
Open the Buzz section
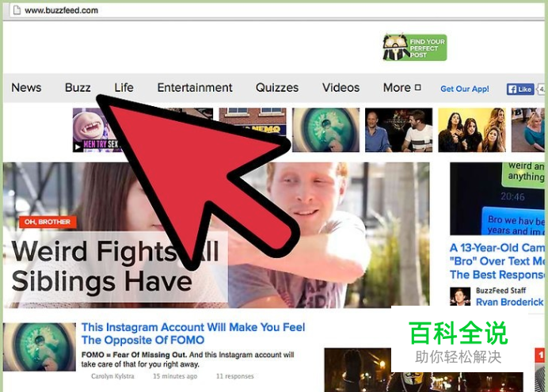coord(78,87)
